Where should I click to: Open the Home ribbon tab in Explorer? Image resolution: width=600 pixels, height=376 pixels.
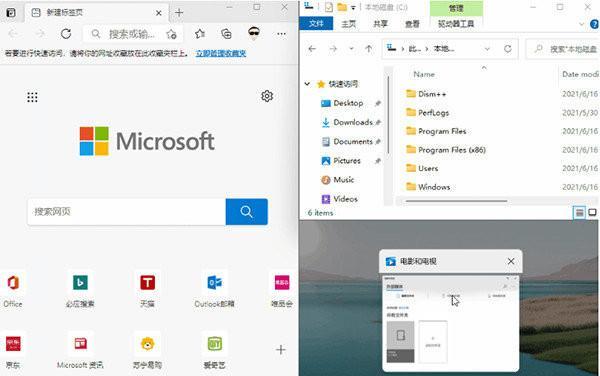(348, 24)
